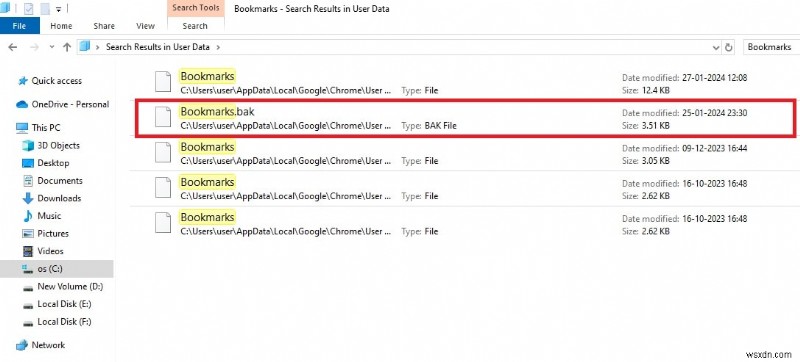This screenshot has width=800, height=362.
Task: Go back with the Back arrow
Action: (13, 47)
